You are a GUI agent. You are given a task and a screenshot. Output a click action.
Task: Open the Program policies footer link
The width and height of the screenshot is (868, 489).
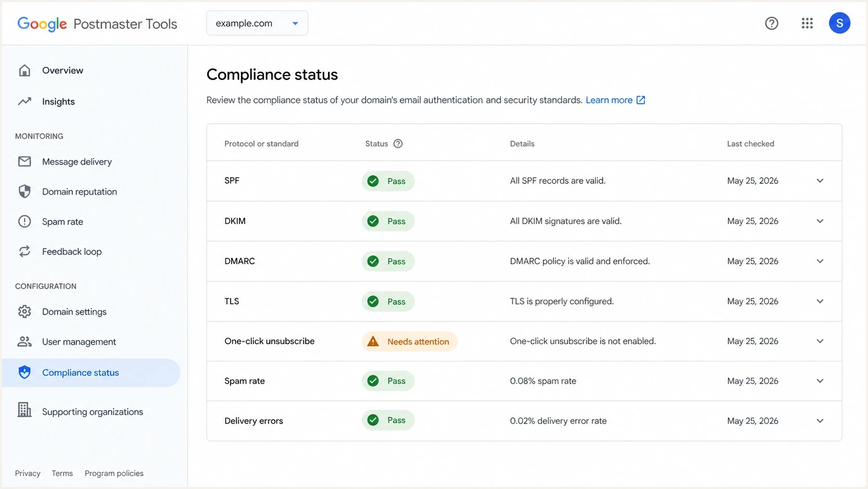click(114, 473)
